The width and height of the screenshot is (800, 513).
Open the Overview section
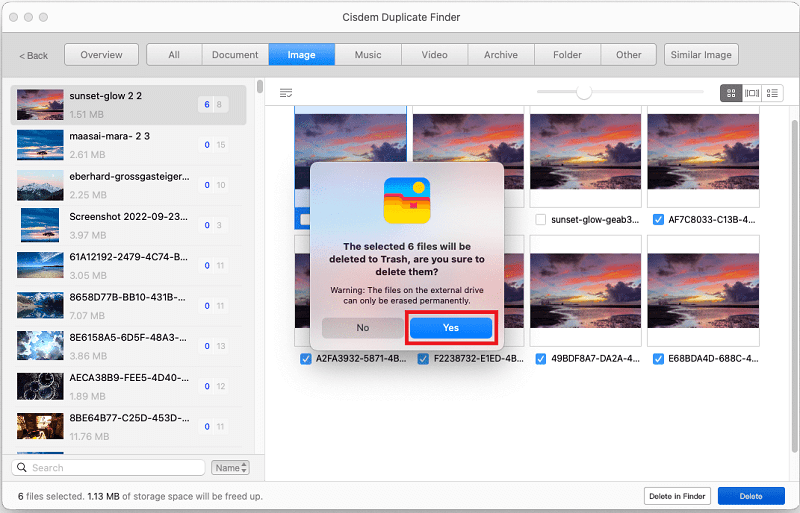(x=102, y=55)
